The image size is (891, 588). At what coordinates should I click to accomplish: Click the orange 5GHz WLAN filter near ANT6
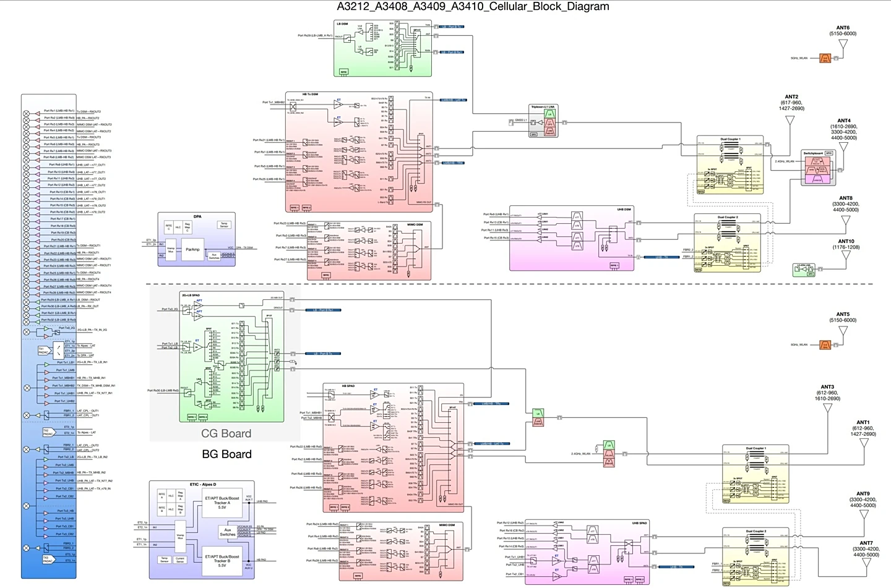click(825, 58)
